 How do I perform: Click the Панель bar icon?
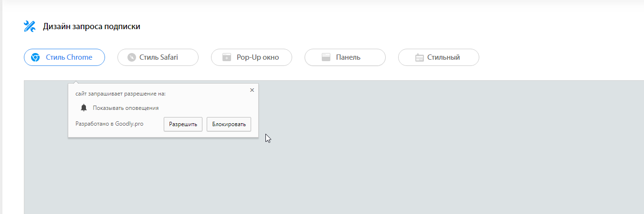[326, 57]
